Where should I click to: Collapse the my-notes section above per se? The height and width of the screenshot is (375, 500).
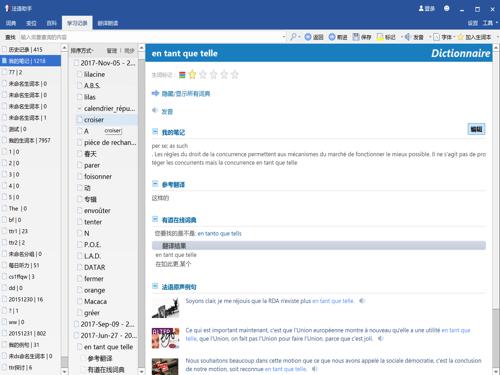[155, 132]
